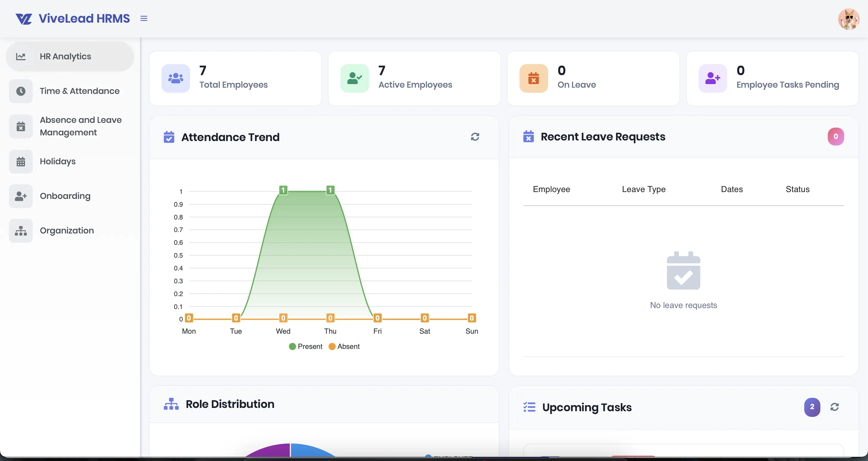Image resolution: width=868 pixels, height=461 pixels.
Task: Click Sunday's Absent data point 0
Action: point(472,318)
